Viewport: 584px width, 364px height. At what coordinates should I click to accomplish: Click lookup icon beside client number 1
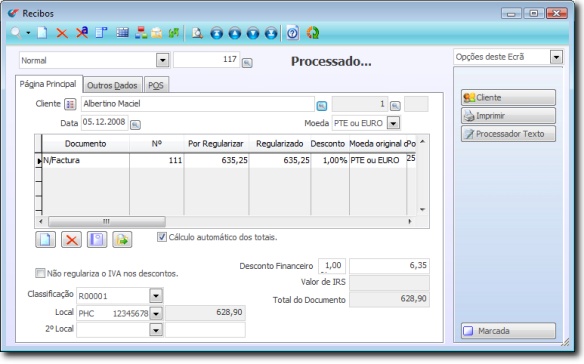pos(395,106)
